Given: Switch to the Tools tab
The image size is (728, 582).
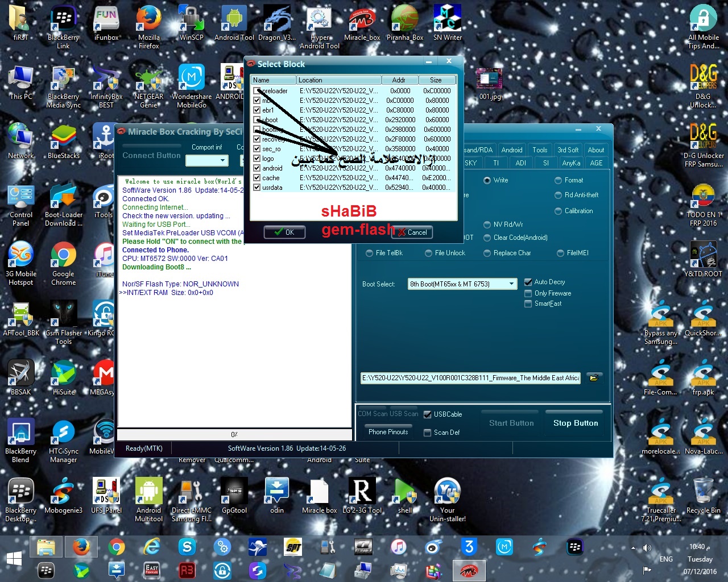Looking at the screenshot, I should pos(540,150).
